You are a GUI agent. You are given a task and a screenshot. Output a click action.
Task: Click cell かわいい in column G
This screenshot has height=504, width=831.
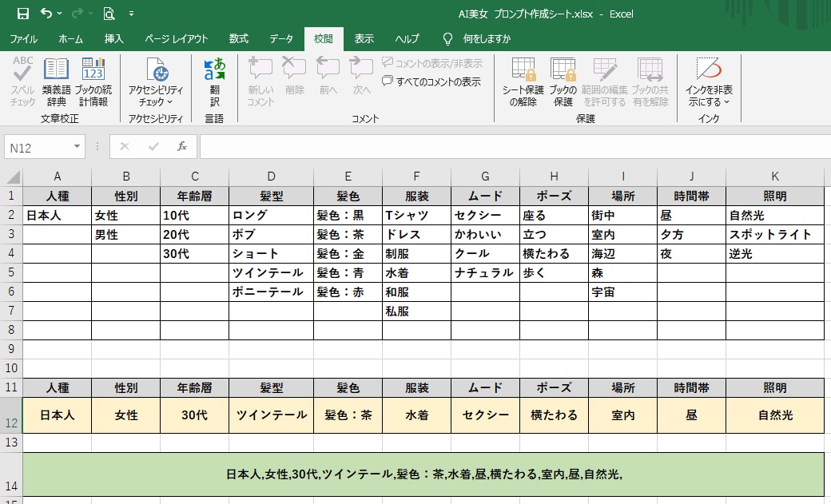click(485, 234)
